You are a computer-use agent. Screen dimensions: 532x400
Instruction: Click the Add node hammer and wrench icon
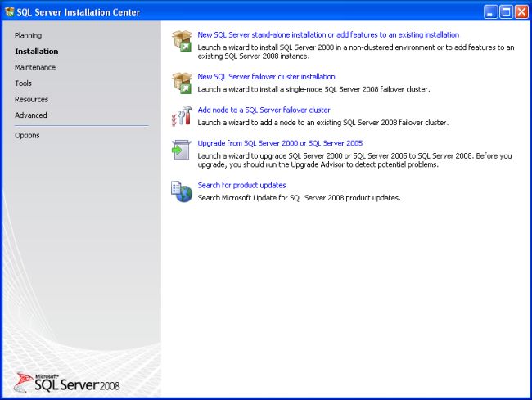pos(182,116)
